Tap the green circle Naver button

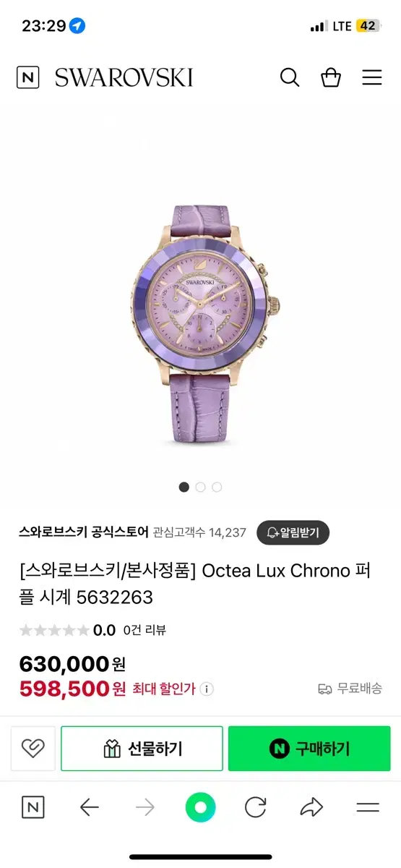click(x=200, y=807)
